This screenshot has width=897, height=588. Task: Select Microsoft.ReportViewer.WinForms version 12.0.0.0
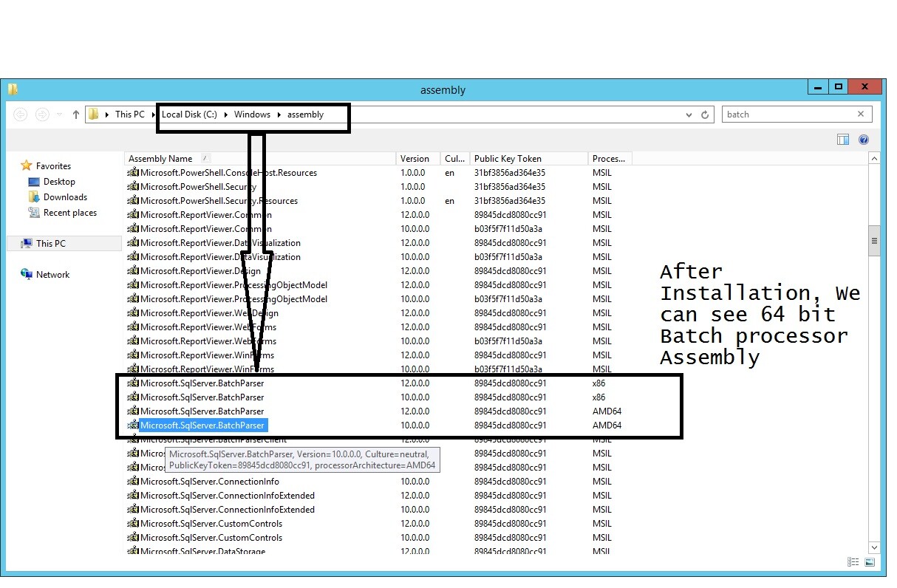point(207,355)
